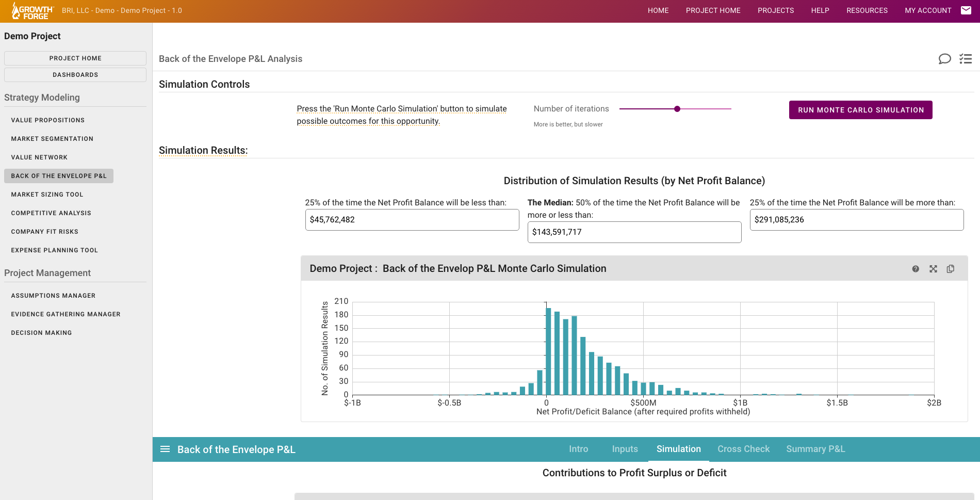Screen dimensions: 980x500
Task: Click the Growth Forge logo
Action: (x=32, y=10)
